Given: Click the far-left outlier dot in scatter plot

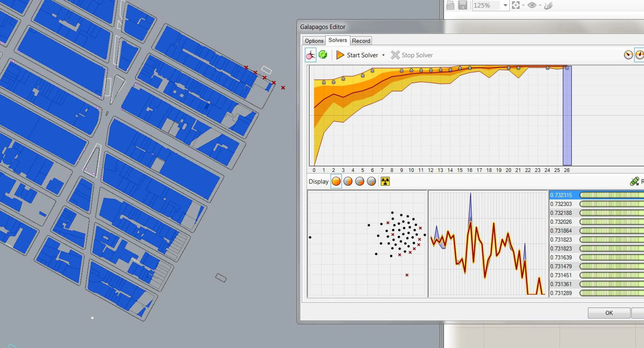Looking at the screenshot, I should (310, 237).
